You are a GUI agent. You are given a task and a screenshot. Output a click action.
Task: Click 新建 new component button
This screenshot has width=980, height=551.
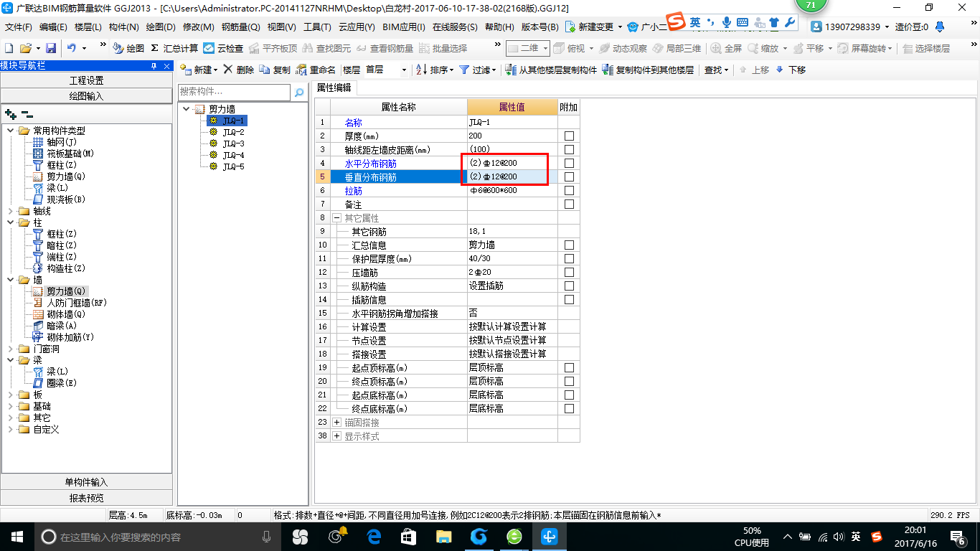click(x=198, y=70)
